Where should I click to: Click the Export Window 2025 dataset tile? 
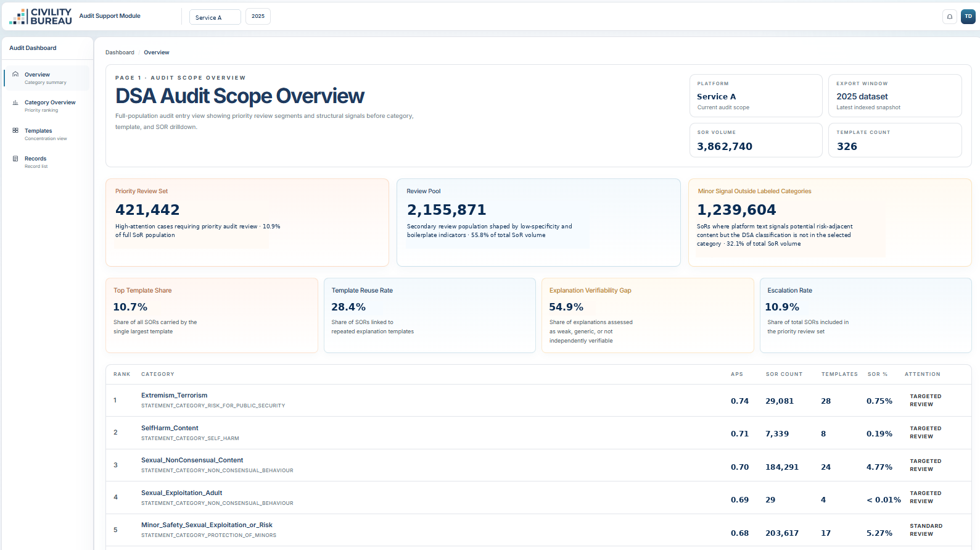point(895,96)
